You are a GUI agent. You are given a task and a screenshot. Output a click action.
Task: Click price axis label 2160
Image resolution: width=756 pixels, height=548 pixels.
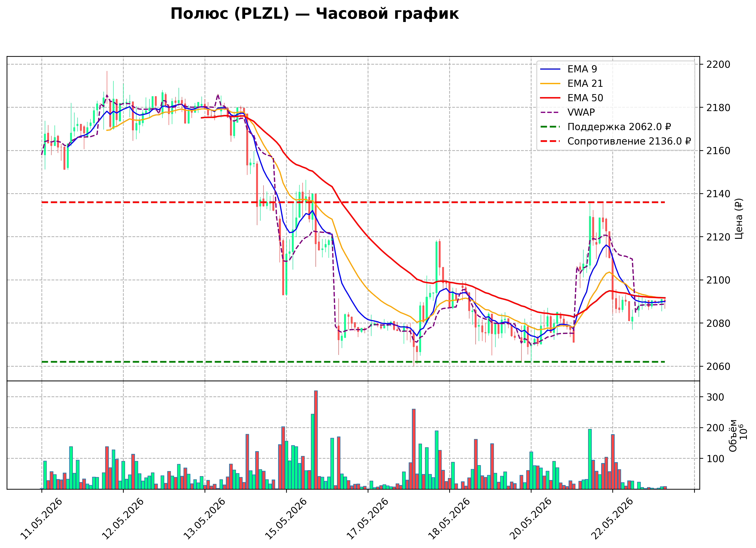718,151
